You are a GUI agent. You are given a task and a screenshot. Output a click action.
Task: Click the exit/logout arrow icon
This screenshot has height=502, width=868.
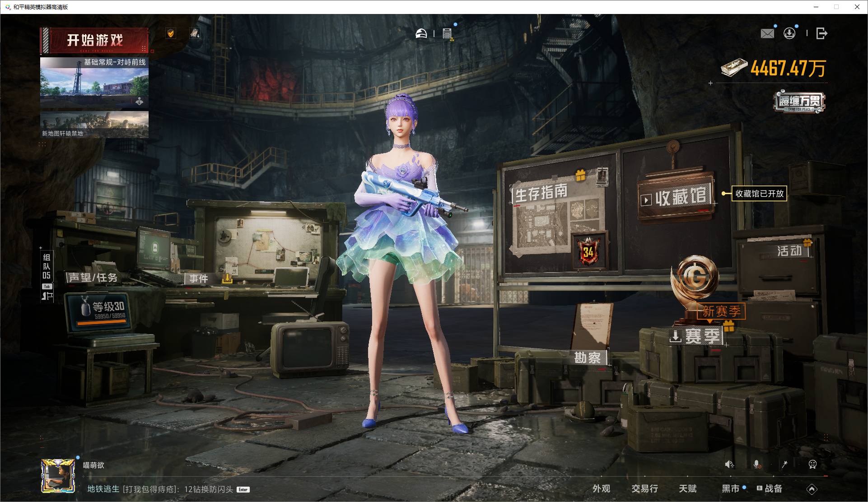821,33
